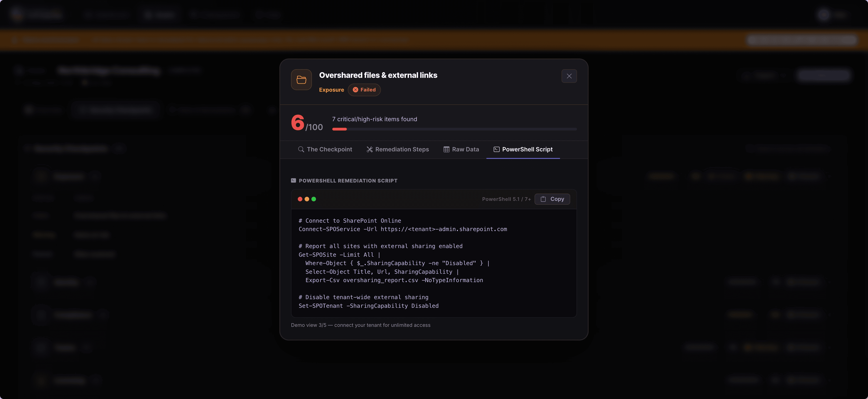This screenshot has height=399, width=868.
Task: Click the red risk score progress bar
Action: (455, 129)
